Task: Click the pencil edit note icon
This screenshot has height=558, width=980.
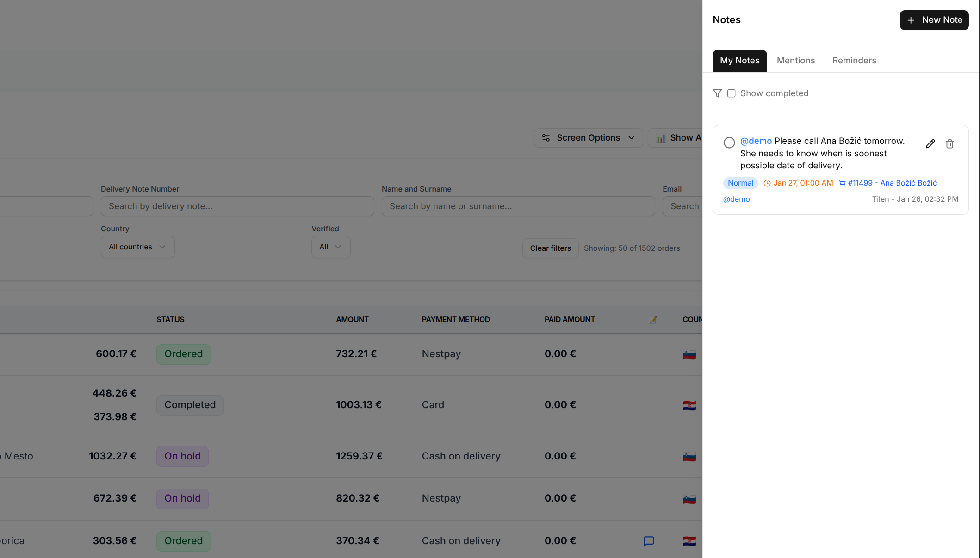Action: (930, 144)
